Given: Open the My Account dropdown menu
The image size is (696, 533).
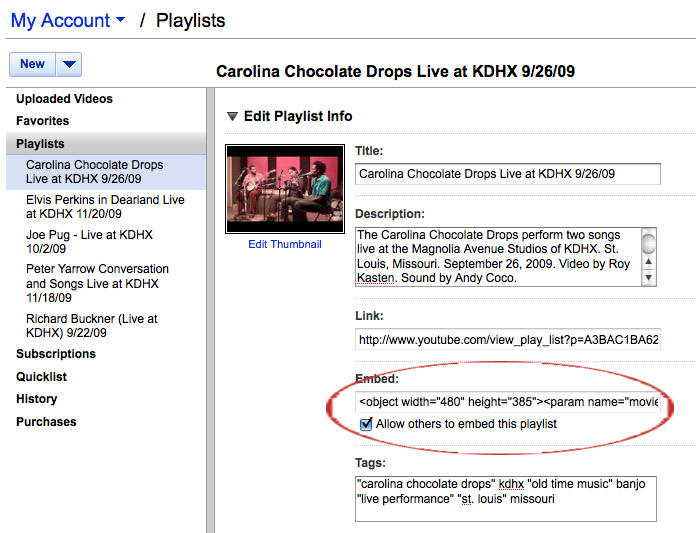Looking at the screenshot, I should click(x=68, y=20).
